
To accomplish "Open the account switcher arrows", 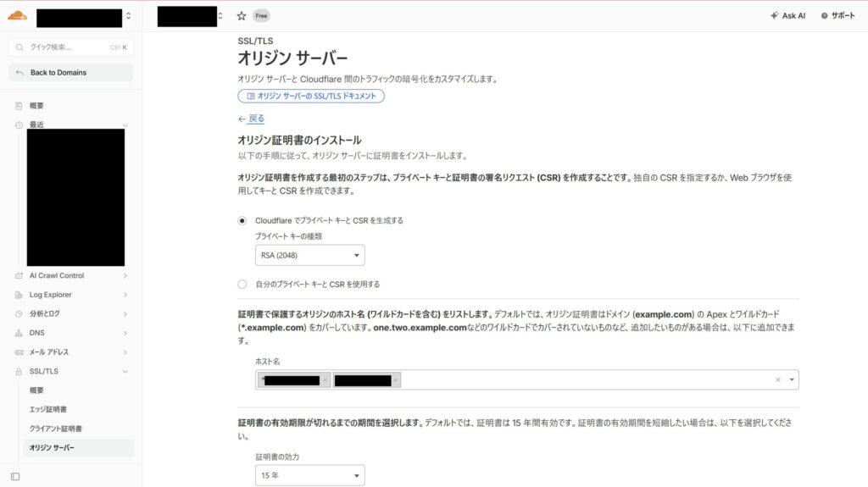I will click(x=129, y=16).
